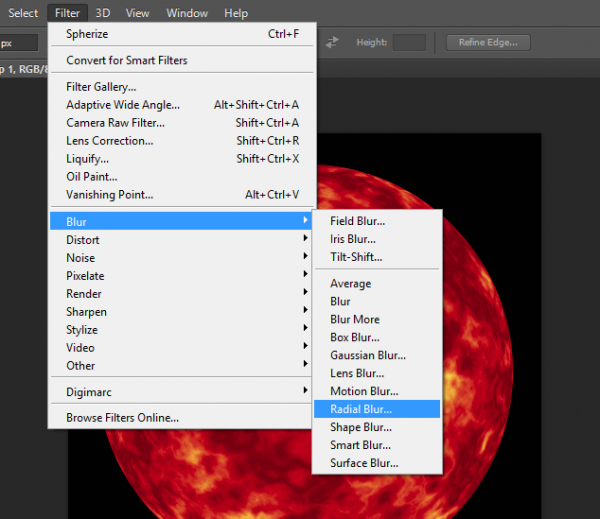600x519 pixels.
Task: Open Smart Blur dialog
Action: pyautogui.click(x=377, y=445)
